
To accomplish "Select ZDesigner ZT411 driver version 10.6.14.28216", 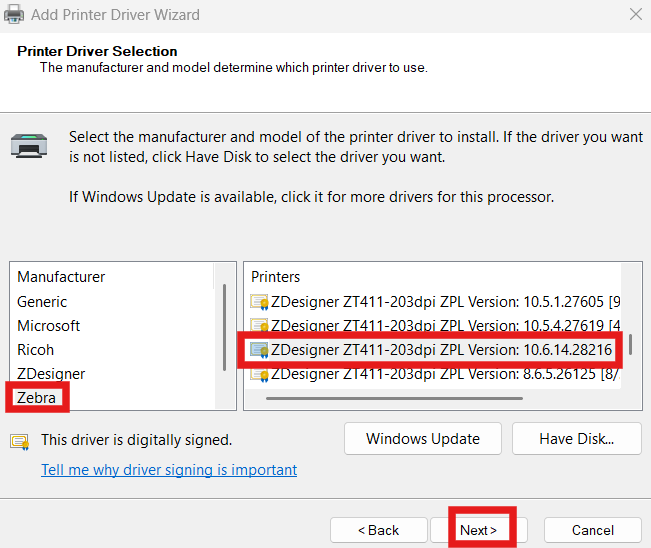I will coord(431,350).
